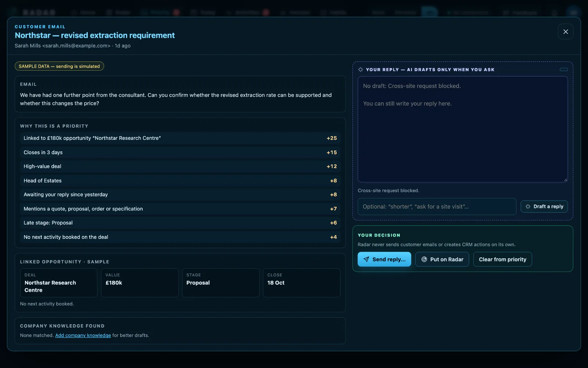Open the Northstar Research Centre deal card
Viewport: 588px width, 368px height.
click(59, 283)
